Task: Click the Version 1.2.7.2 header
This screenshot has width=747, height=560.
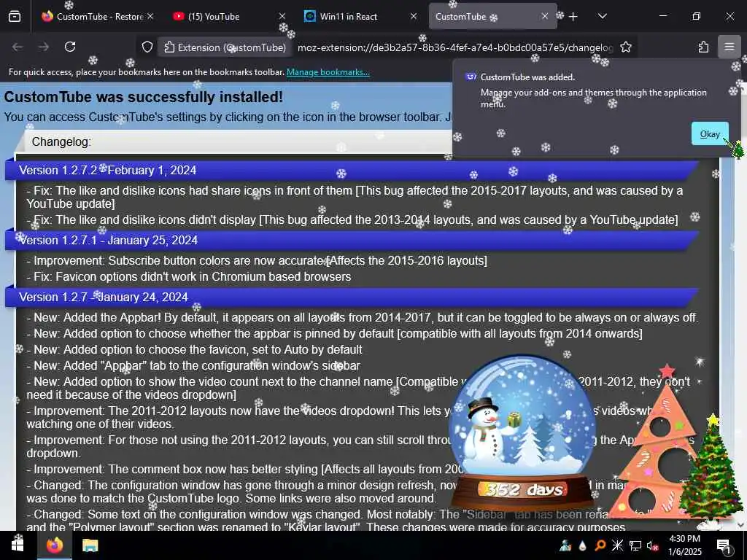Action: (352, 171)
